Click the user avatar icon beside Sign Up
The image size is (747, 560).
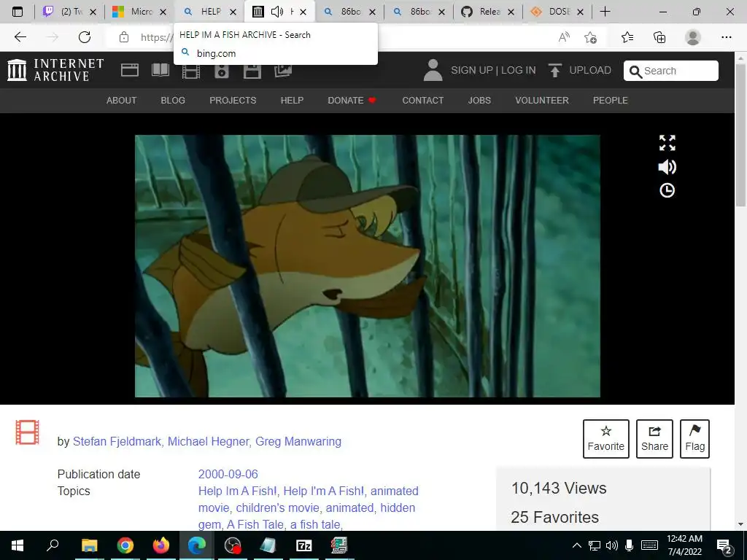point(433,70)
